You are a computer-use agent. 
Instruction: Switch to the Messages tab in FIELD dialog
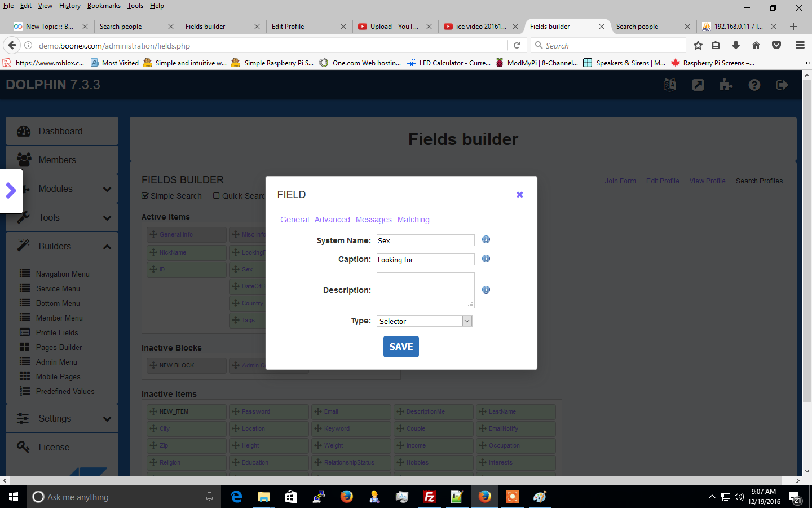(x=373, y=220)
